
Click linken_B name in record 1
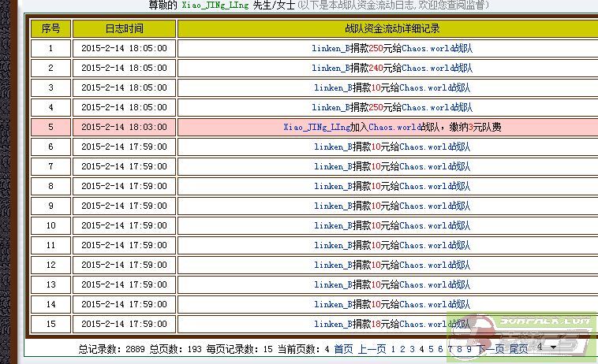(331, 48)
